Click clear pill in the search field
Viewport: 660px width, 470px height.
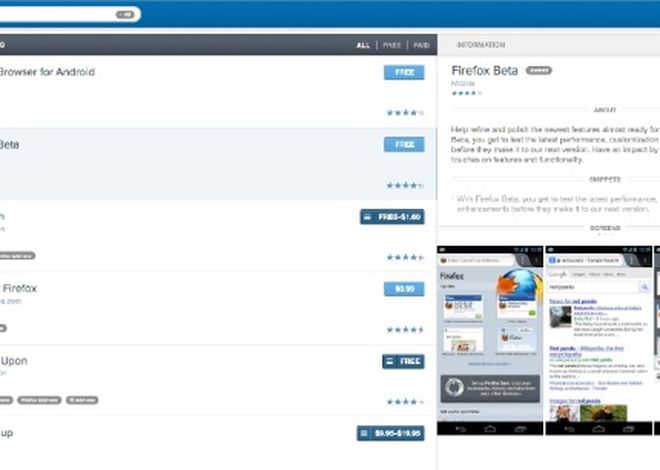pos(125,15)
